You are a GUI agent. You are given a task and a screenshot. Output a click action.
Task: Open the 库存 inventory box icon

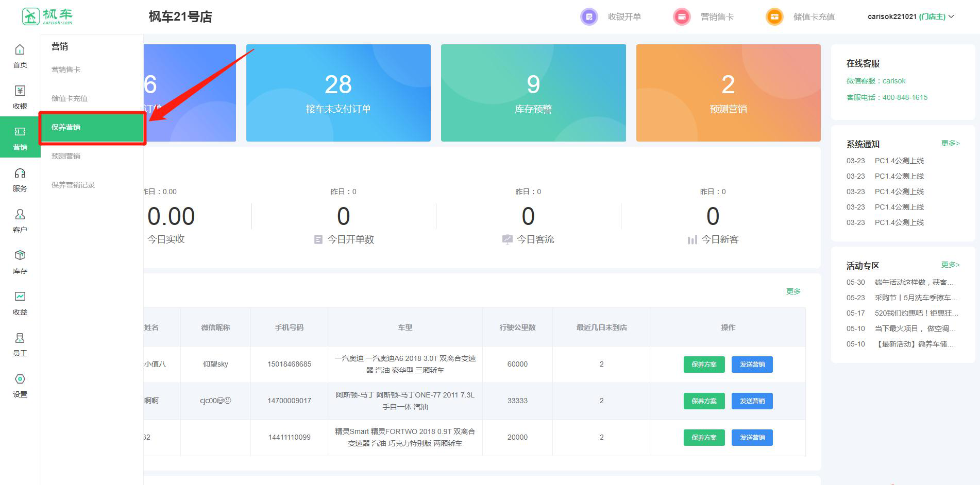click(x=20, y=256)
